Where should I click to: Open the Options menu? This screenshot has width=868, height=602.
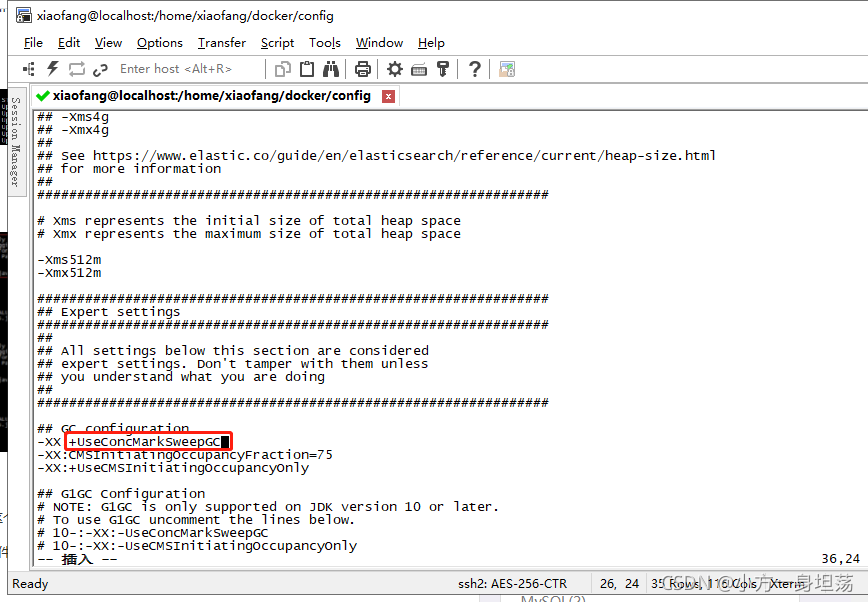tap(159, 43)
